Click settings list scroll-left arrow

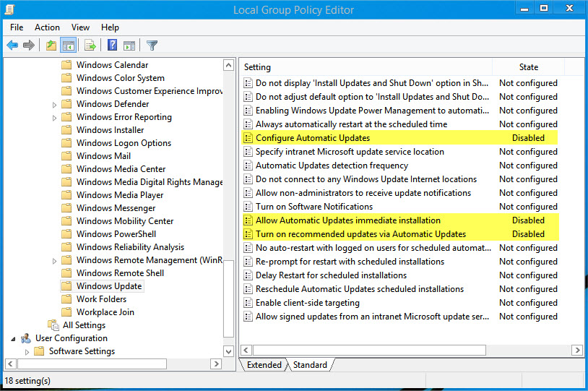click(246, 350)
